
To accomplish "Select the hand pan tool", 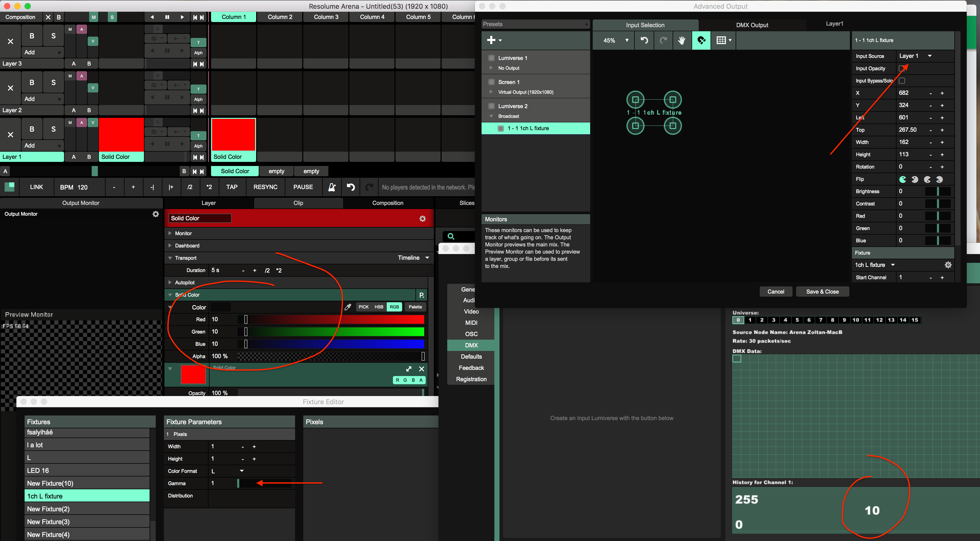I will point(681,40).
